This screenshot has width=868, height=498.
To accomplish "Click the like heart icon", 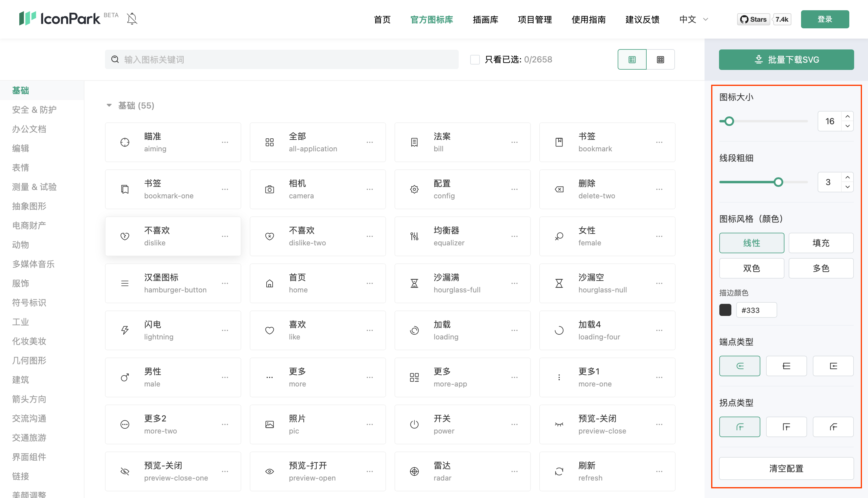I will 270,330.
